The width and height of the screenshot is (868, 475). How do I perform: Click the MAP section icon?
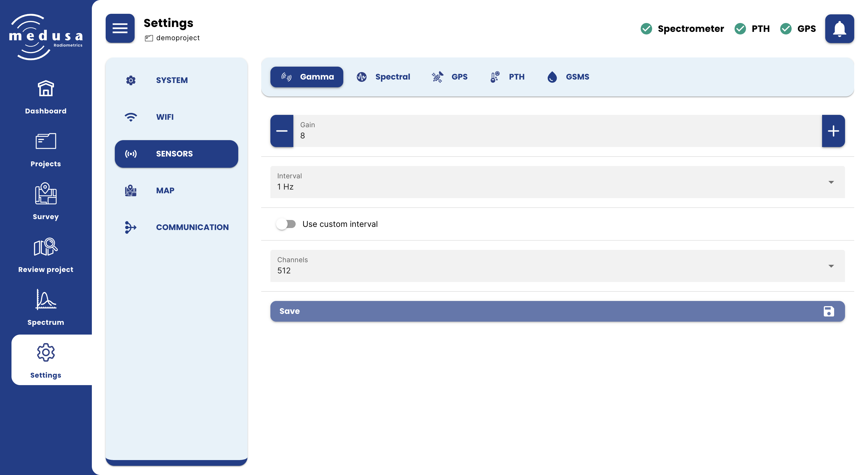pyautogui.click(x=131, y=190)
